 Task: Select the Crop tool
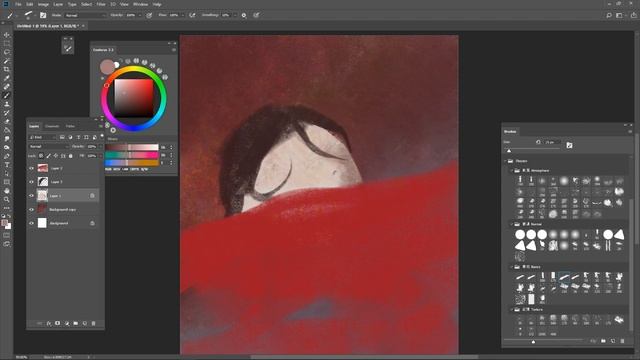[x=7, y=69]
